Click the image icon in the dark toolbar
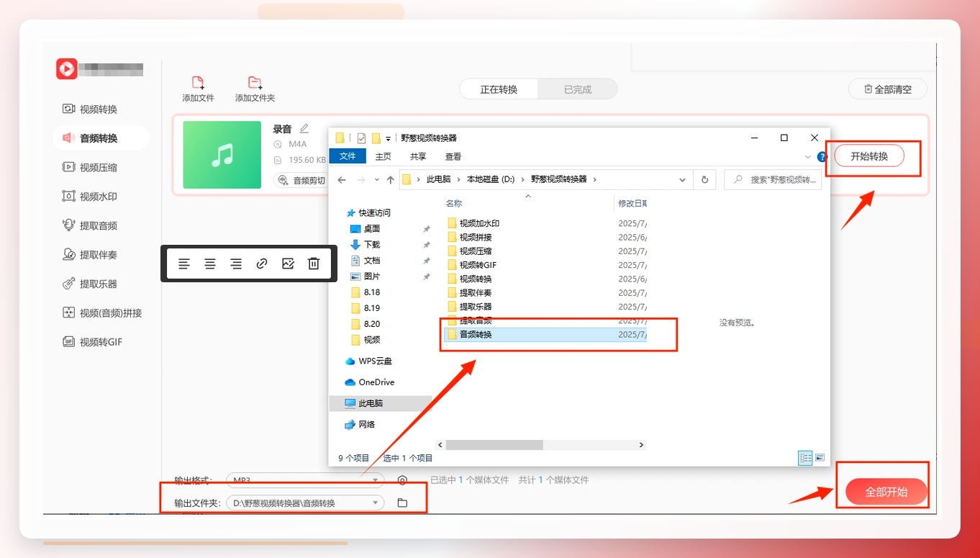The width and height of the screenshot is (980, 558). point(288,264)
